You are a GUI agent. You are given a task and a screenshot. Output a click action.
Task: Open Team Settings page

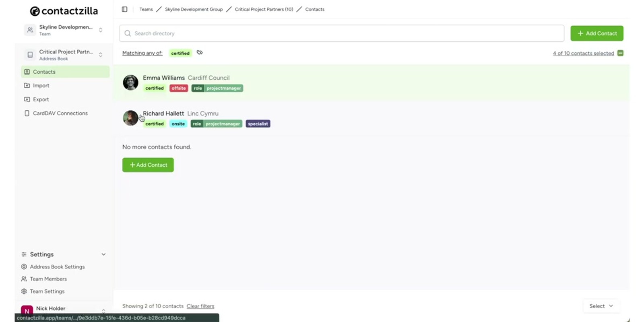[47, 291]
